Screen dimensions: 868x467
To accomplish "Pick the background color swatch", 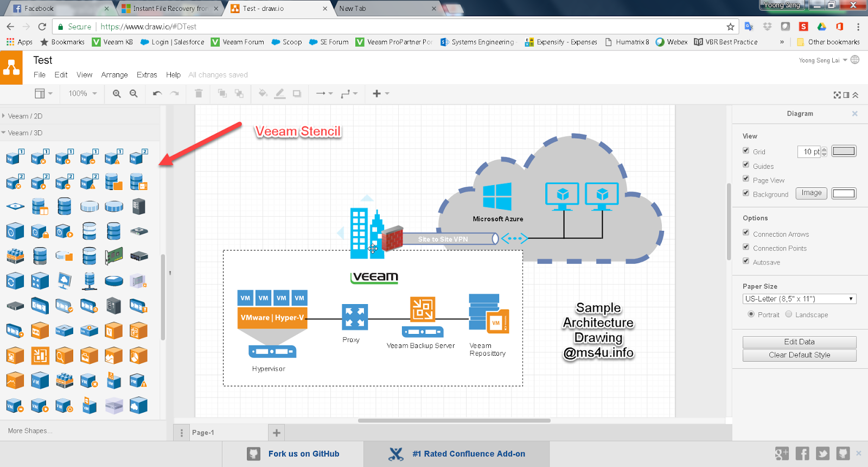I will (x=844, y=193).
